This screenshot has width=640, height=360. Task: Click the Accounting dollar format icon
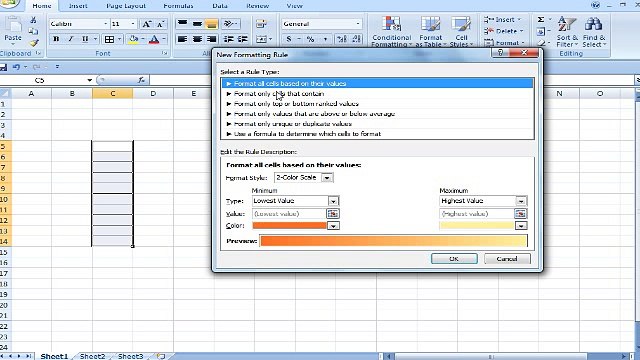click(x=289, y=39)
